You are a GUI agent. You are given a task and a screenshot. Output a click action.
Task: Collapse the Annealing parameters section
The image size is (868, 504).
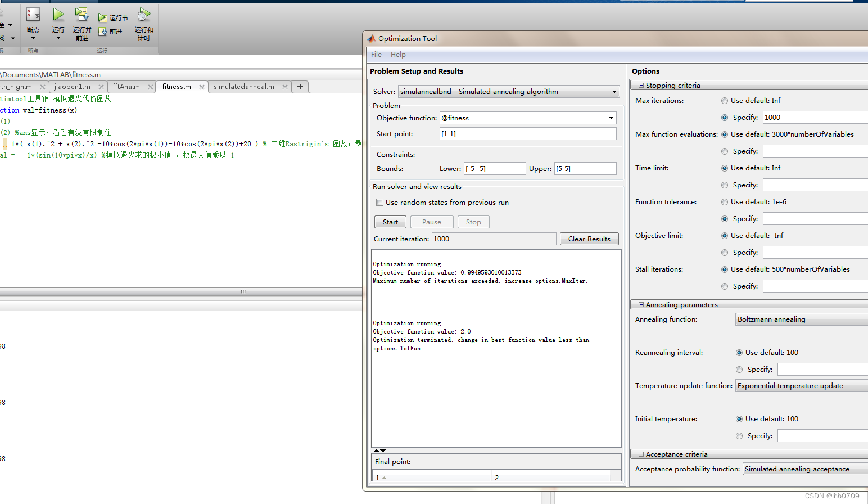click(x=641, y=305)
